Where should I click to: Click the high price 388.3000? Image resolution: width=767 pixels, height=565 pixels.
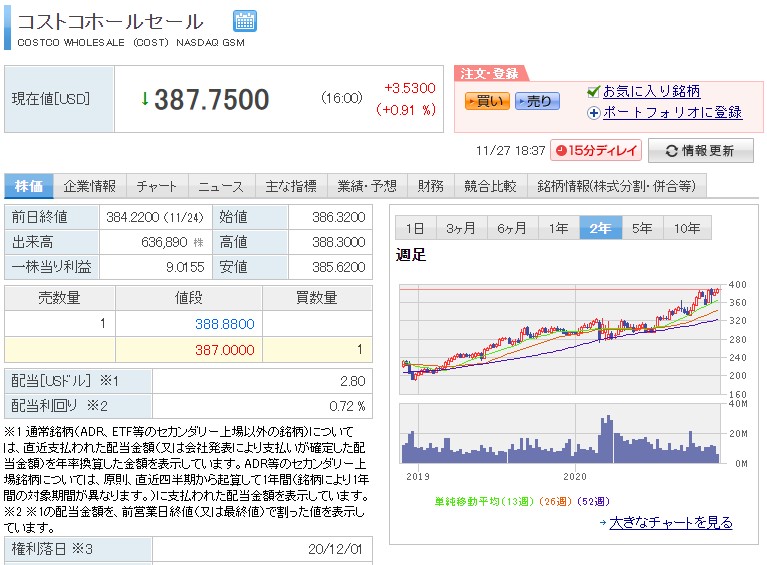click(338, 242)
